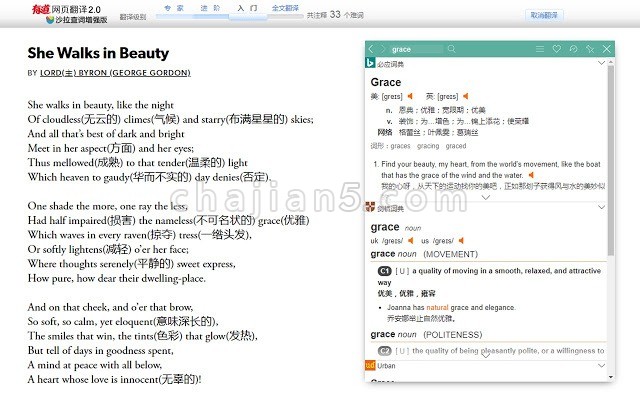Open the Lord Byron (George Gordon) author link
This screenshot has width=640, height=400.
click(x=115, y=73)
